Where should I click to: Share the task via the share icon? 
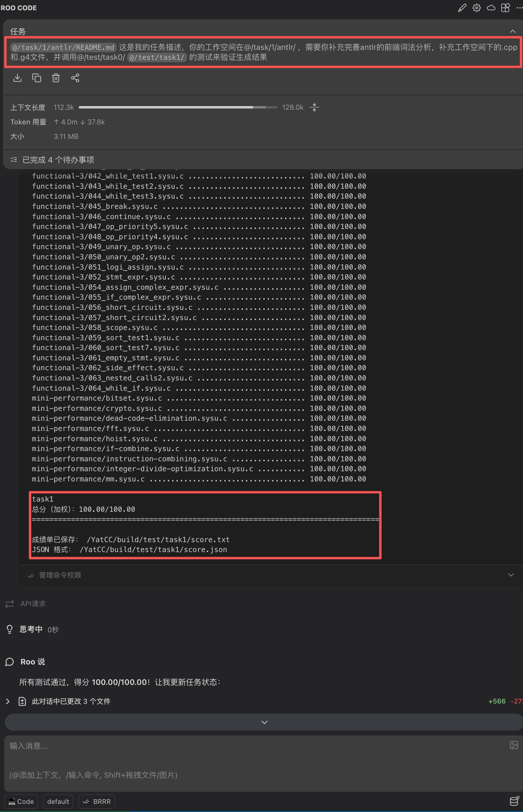point(75,78)
